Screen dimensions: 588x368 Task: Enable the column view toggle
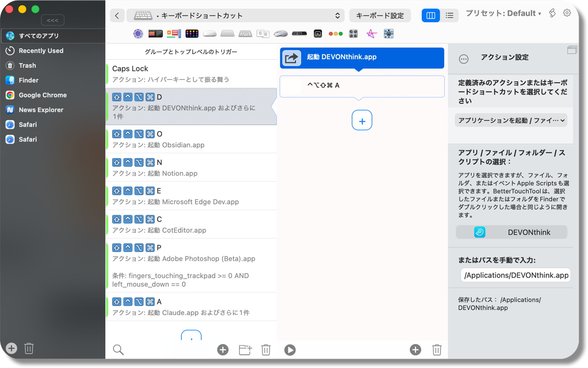431,15
